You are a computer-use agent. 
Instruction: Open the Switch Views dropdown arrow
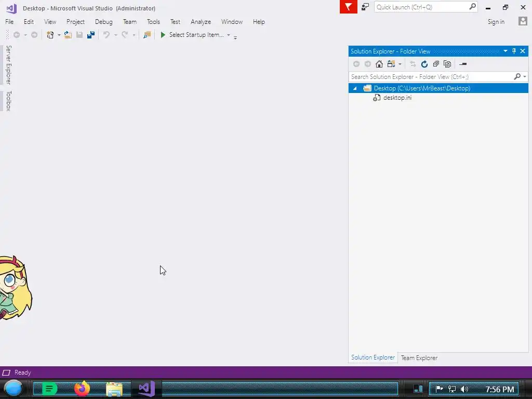(400, 64)
